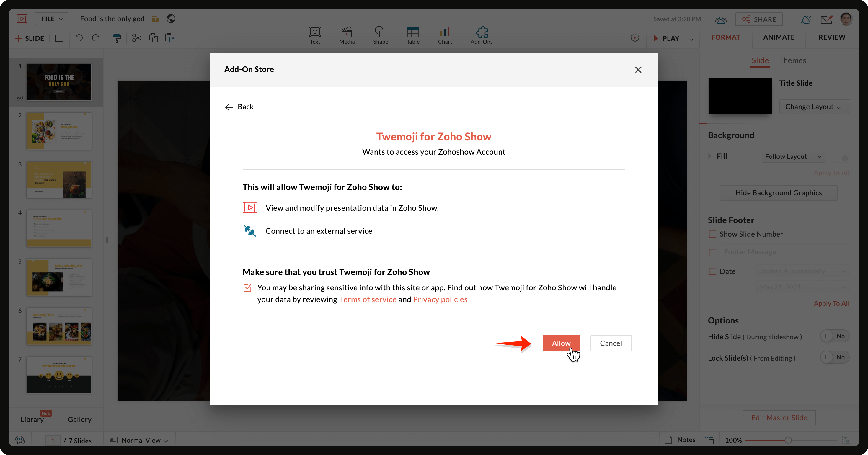Viewport: 868px width, 455px height.
Task: Click the Media insert icon
Action: pos(347,35)
